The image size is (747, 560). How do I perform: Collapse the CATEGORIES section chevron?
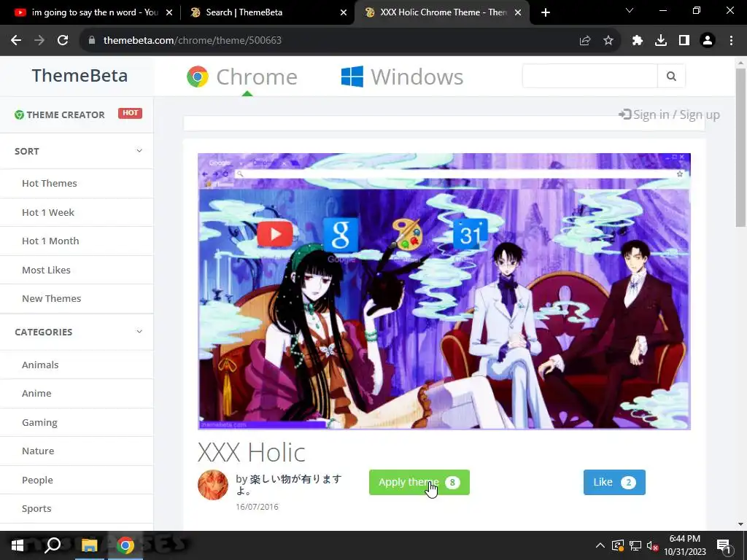point(139,332)
